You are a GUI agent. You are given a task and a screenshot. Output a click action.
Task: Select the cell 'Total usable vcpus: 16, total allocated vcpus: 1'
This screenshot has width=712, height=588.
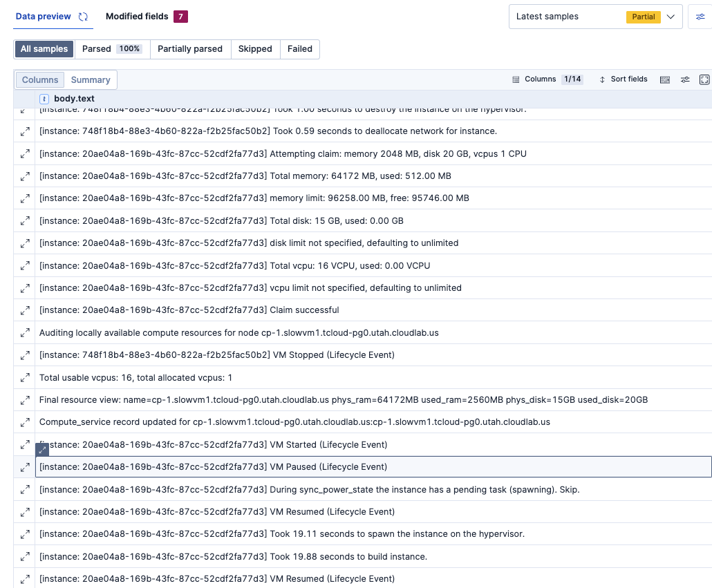[x=373, y=377]
